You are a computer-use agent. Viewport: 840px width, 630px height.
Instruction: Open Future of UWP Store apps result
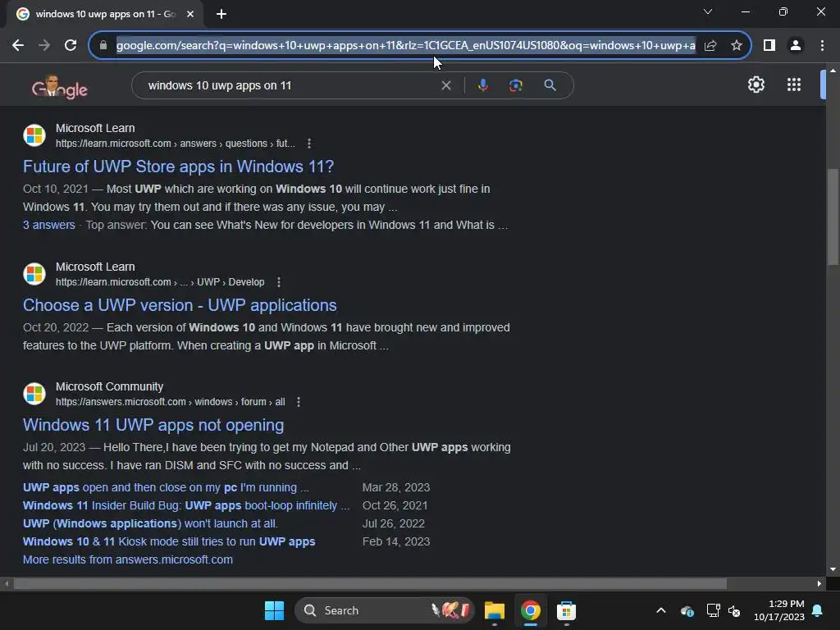pos(178,167)
